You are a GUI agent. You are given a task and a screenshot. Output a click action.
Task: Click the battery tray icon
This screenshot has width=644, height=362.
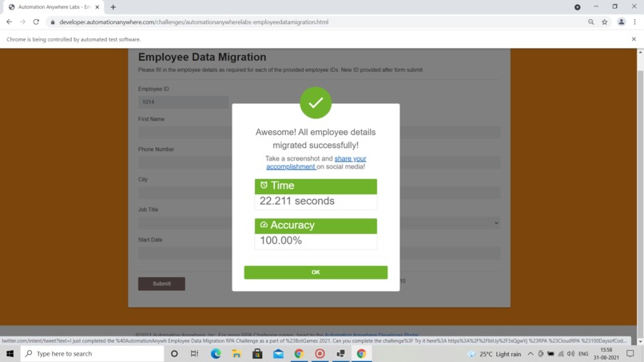click(x=551, y=354)
